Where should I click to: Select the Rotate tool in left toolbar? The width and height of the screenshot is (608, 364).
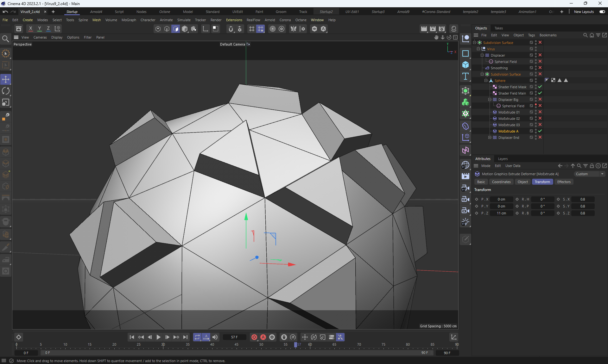pyautogui.click(x=6, y=91)
